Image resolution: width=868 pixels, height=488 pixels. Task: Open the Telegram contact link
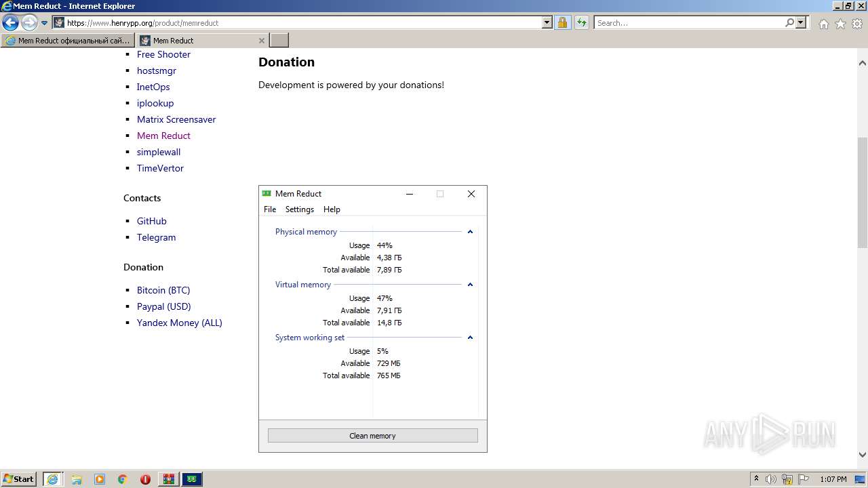[156, 237]
